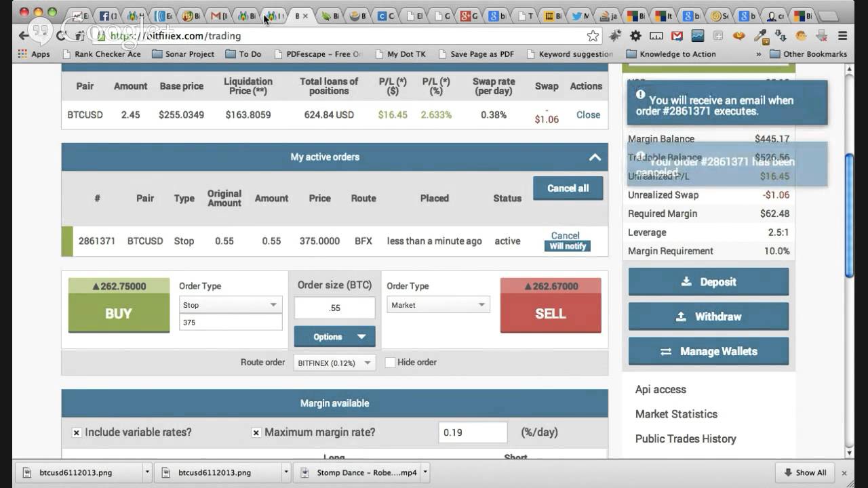This screenshot has width=868, height=488.
Task: Click the ruler-style extension icon
Action: [656, 36]
